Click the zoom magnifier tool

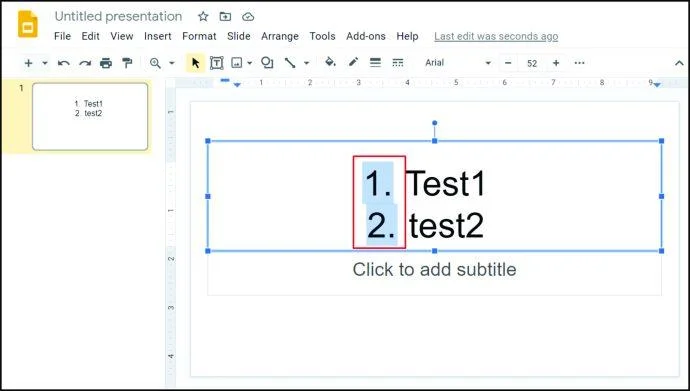[155, 63]
